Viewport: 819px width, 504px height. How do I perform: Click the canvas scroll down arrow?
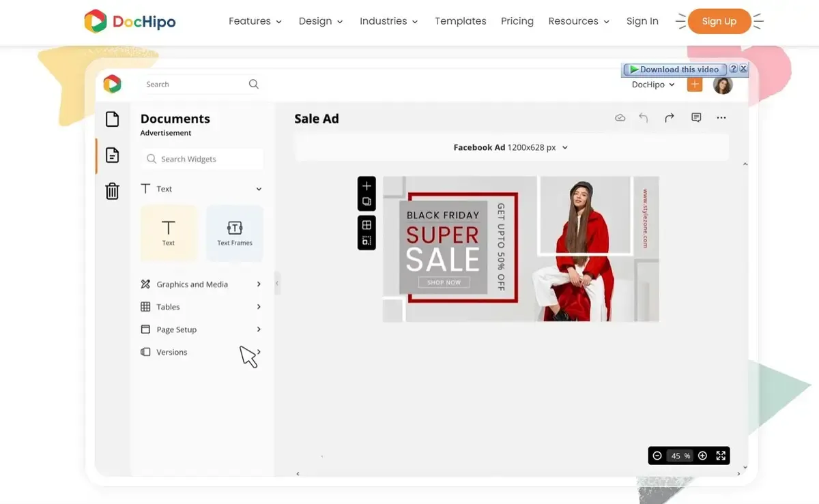tap(745, 467)
